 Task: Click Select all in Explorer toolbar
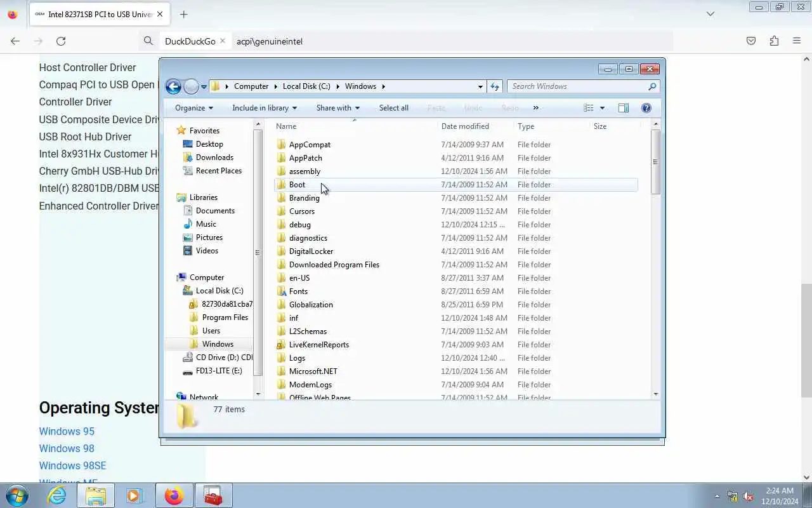click(x=394, y=108)
